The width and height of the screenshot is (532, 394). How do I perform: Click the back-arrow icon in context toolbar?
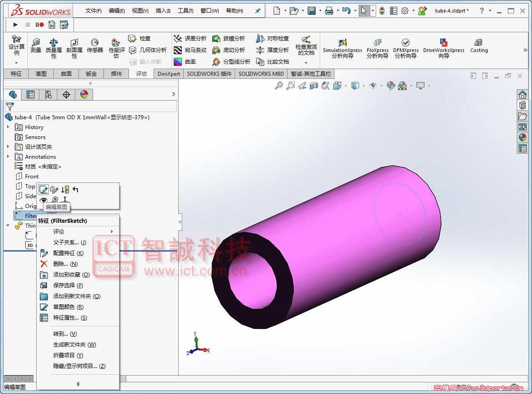(75, 190)
